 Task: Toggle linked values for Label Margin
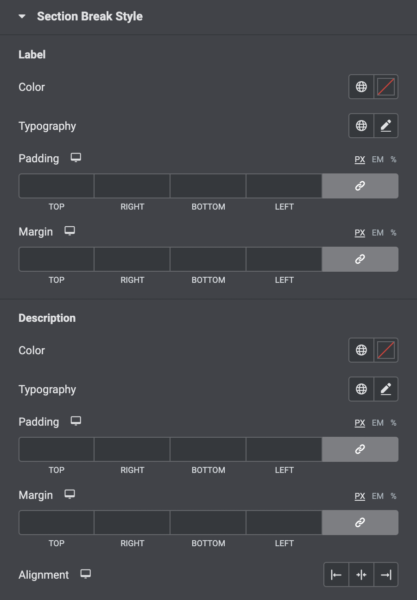coord(360,259)
